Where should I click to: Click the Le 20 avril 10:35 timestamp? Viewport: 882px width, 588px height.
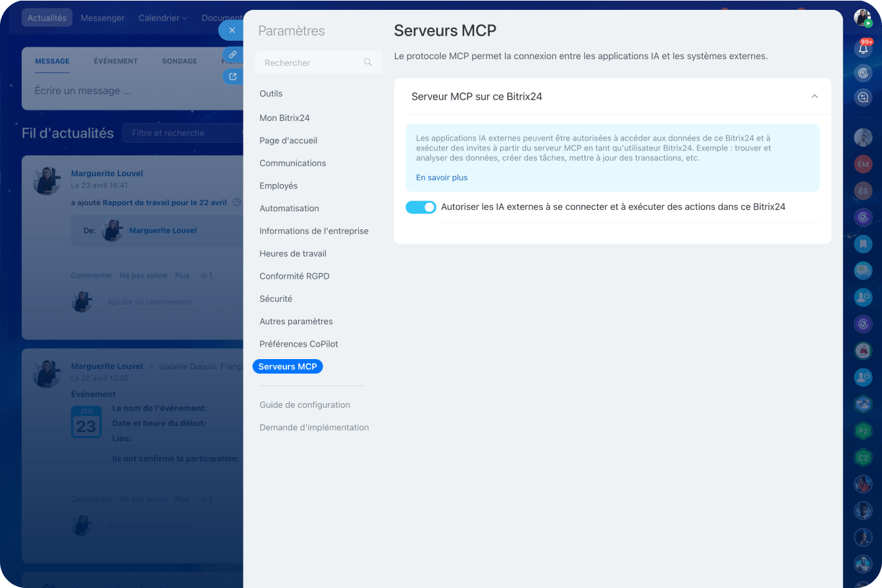(x=99, y=378)
